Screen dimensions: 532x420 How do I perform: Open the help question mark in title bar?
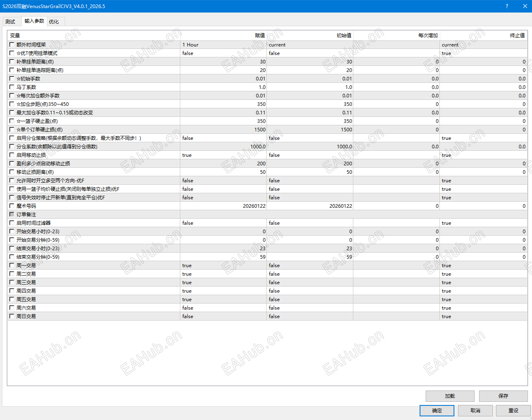507,6
